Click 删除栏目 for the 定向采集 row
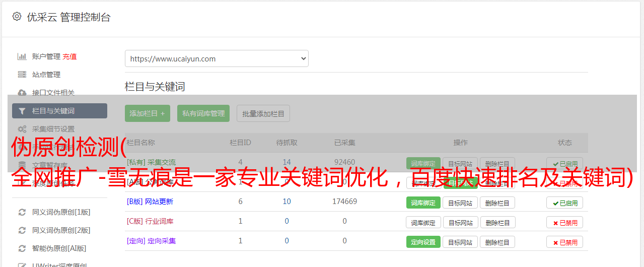This screenshot has width=644, height=267. (497, 242)
